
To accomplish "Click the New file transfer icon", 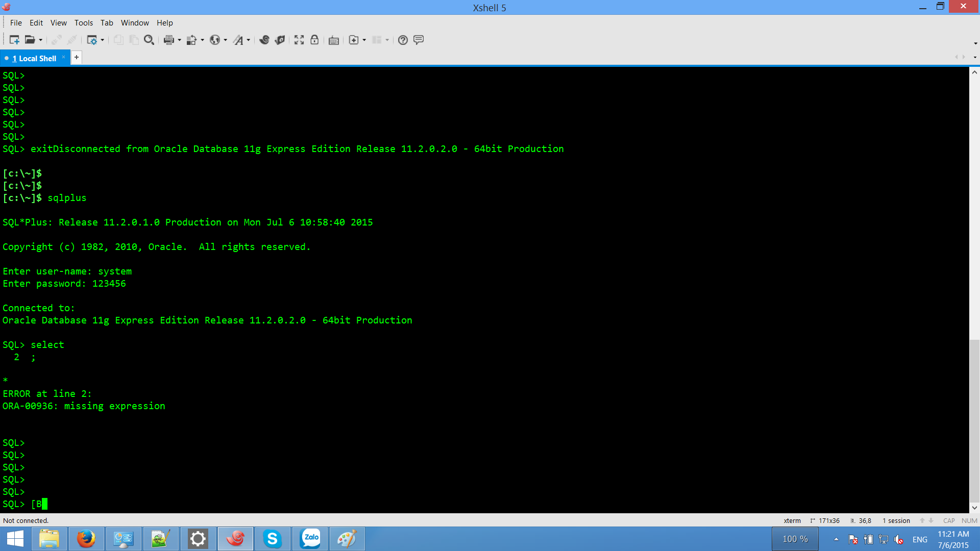I will pos(354,40).
